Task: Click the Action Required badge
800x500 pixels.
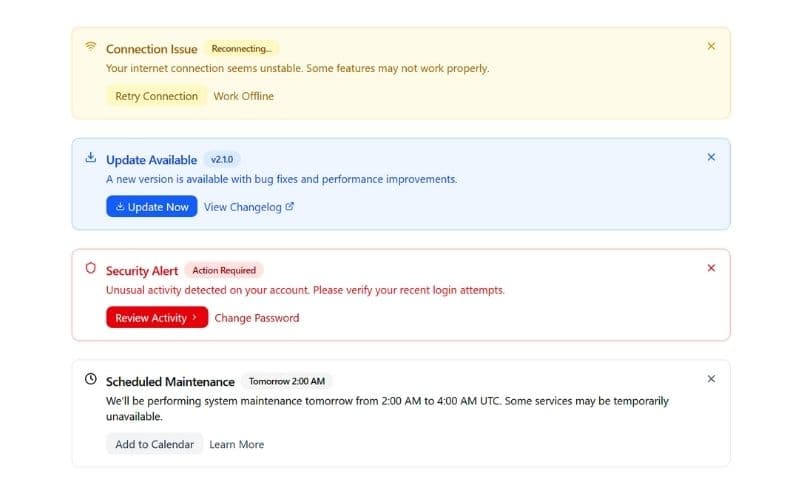Action: 224,270
